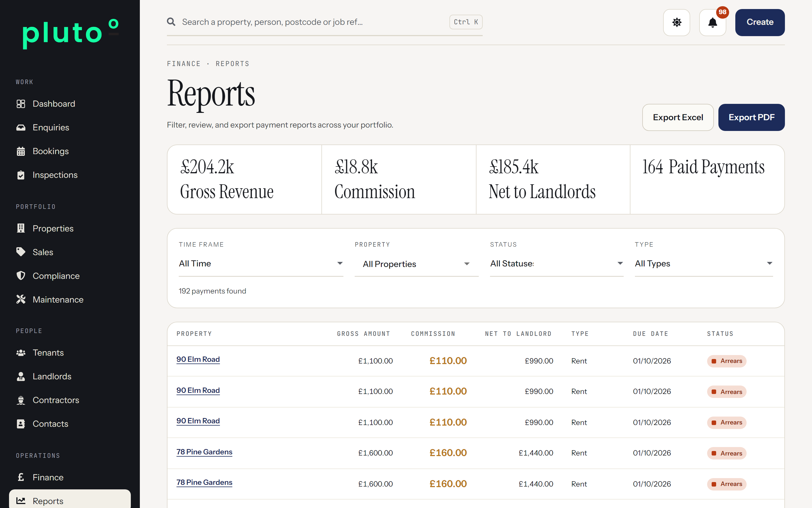812x508 pixels.
Task: Click the Reports chart icon
Action: [21, 501]
